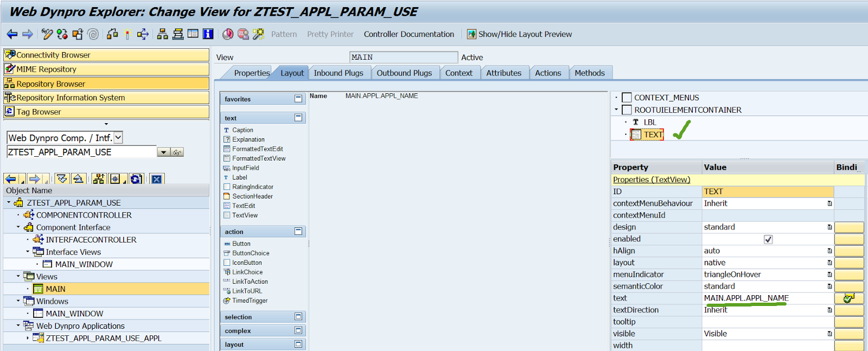
Task: Click the Where-Used List icon
Action: click(143, 34)
